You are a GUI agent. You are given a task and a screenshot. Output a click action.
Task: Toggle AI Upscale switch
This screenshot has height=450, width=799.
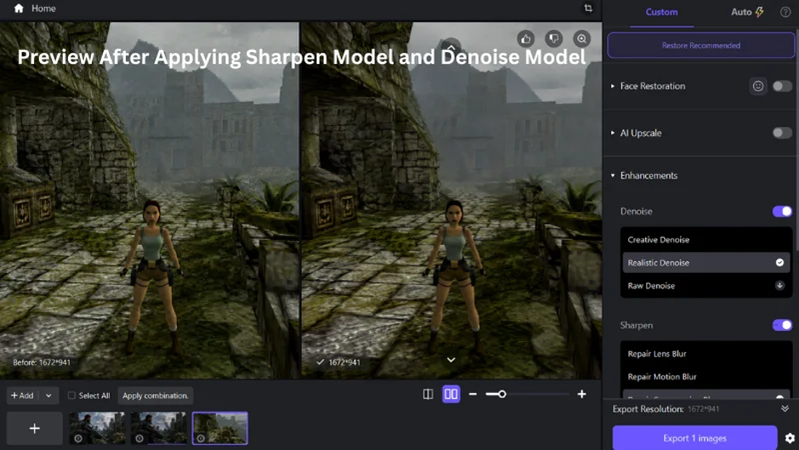tap(782, 133)
